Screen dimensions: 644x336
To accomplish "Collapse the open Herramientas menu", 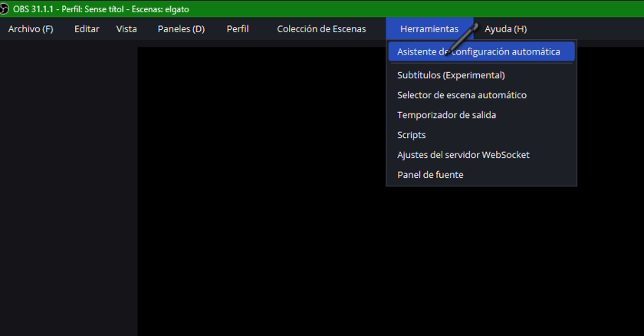I will click(x=429, y=29).
